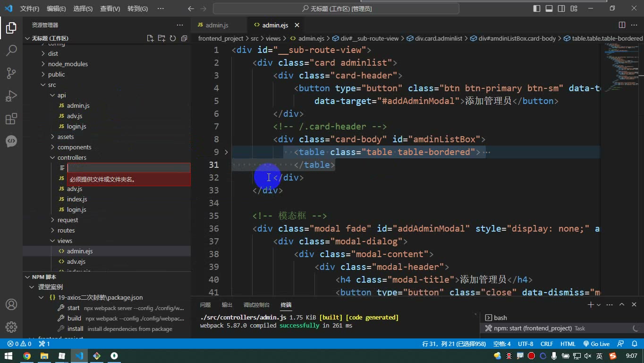Run the npm start script
Image resolution: width=644 pixels, height=363 pixels.
tap(73, 308)
